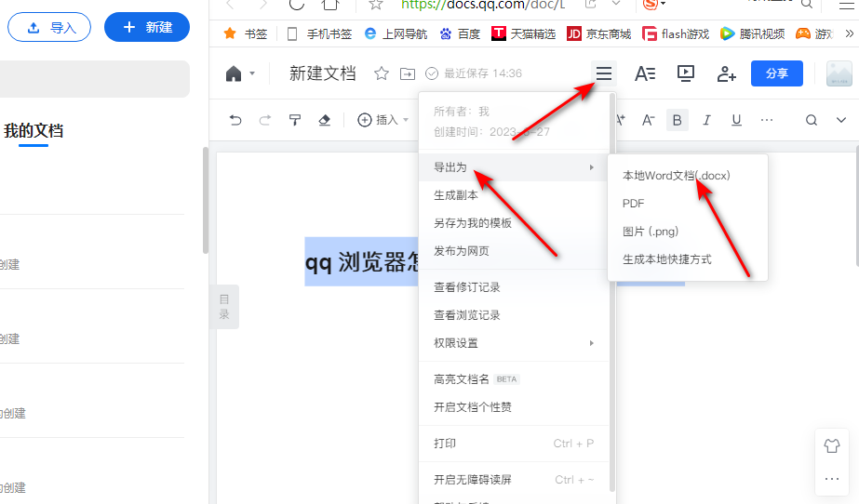Screen dimensions: 859x504
Task: Open the 手机书签 bookmark
Action: [319, 33]
